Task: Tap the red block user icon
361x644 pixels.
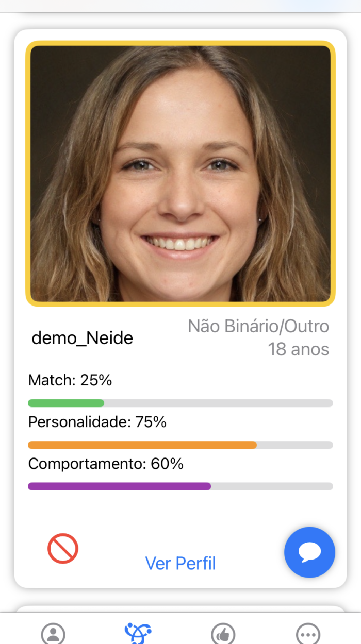Action: (63, 548)
